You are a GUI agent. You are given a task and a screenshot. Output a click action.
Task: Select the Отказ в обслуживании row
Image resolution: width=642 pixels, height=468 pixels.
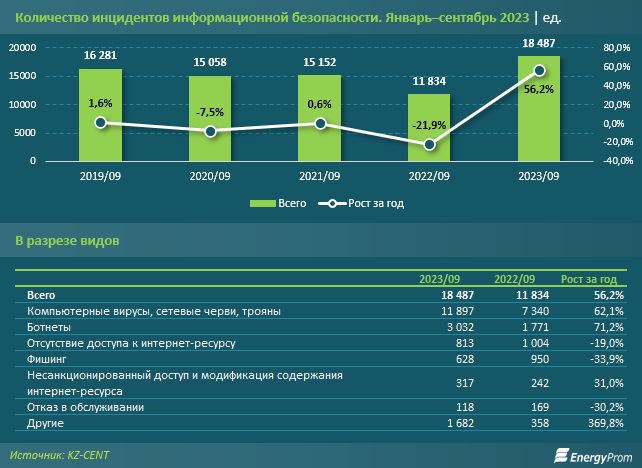click(x=320, y=407)
